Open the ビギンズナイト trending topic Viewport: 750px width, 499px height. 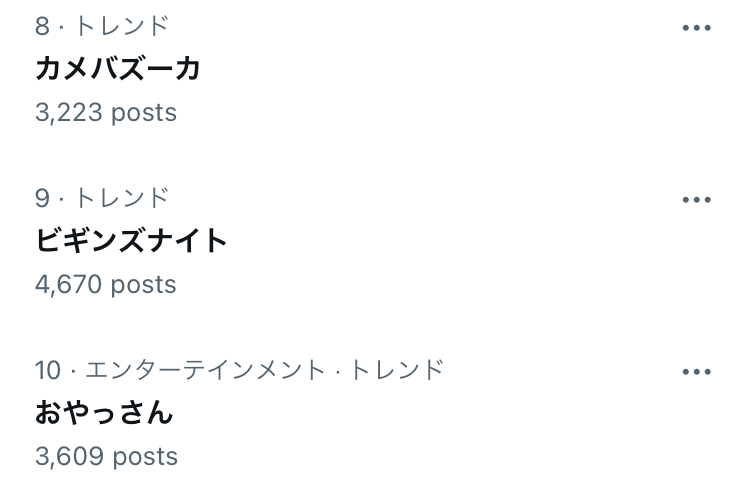coord(131,241)
